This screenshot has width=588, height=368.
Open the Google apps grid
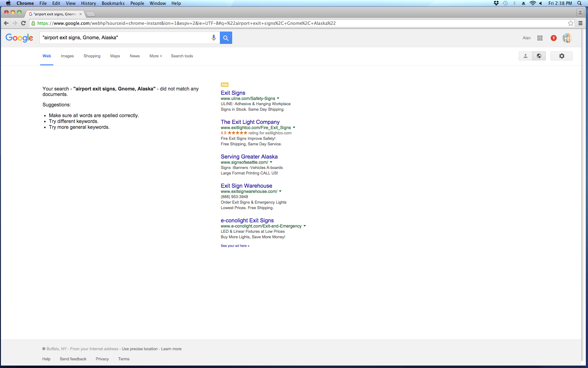540,38
